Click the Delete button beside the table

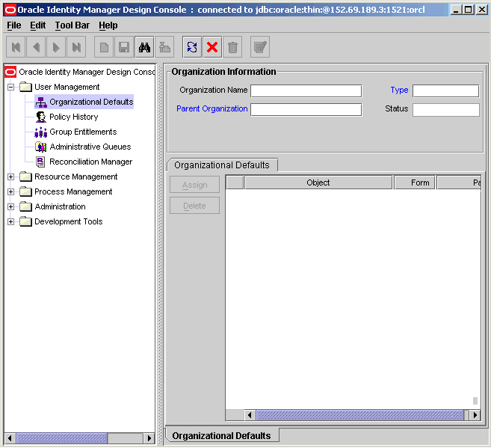(195, 206)
